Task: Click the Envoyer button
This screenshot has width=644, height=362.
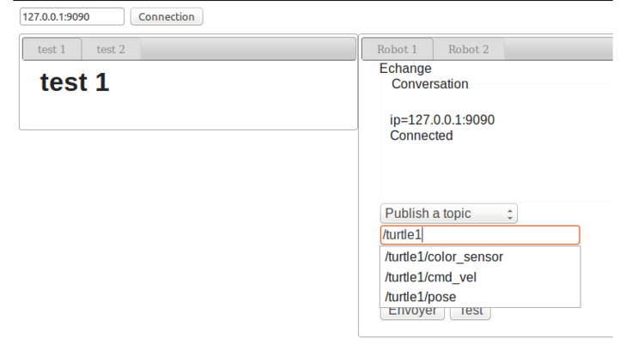Action: tap(412, 313)
